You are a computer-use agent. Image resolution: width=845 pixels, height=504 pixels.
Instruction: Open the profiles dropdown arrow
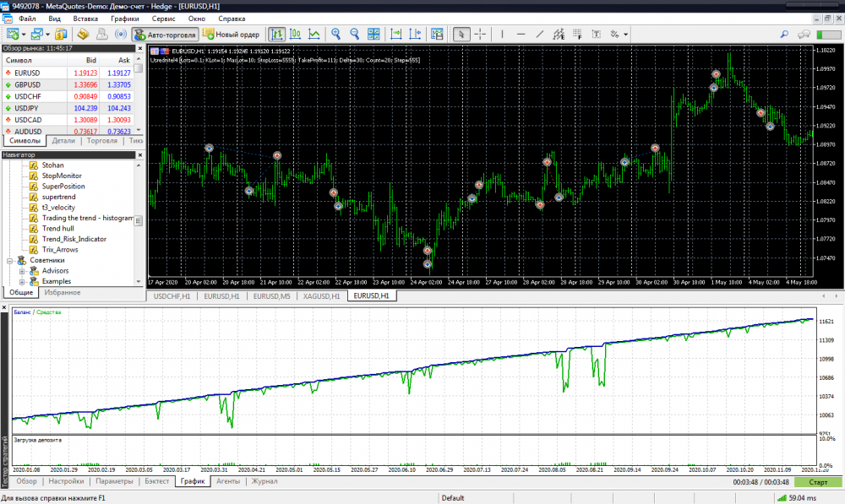click(x=48, y=35)
